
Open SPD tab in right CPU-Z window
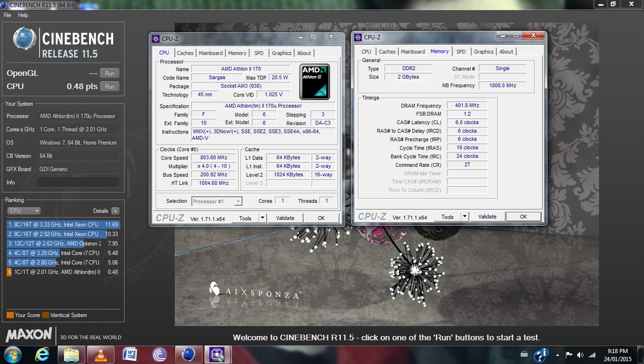461,52
